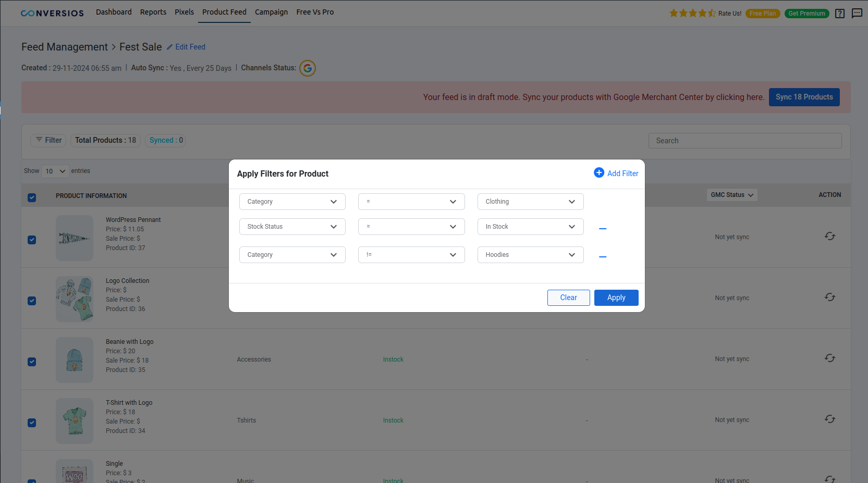Open the In Stock value dropdown

530,227
